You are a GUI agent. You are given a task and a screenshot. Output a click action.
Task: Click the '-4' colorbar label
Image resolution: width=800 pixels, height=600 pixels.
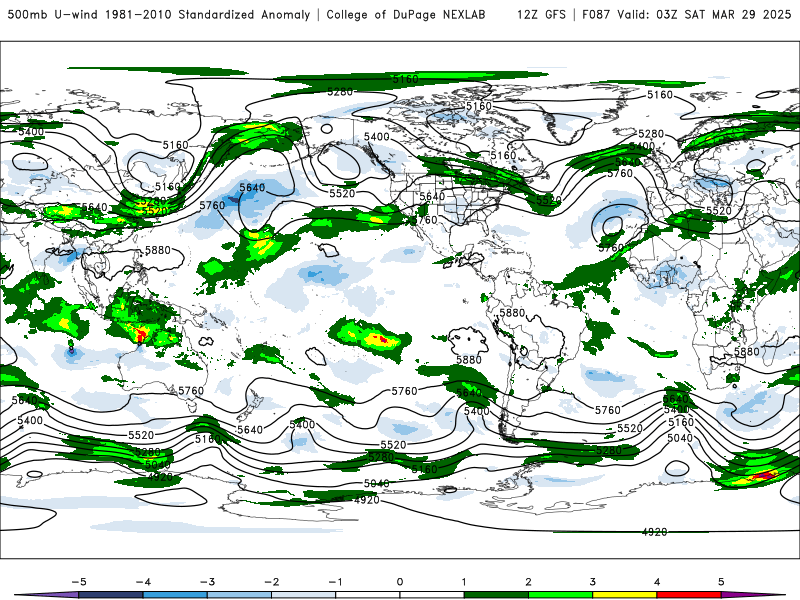click(143, 582)
